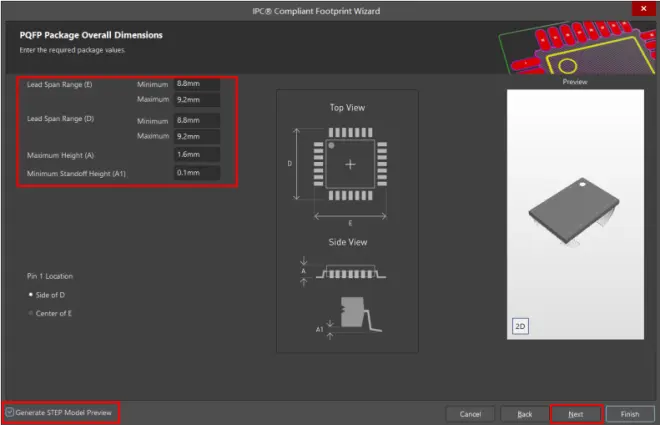Click the 'PQFP Package Overall Dimensions' heading
This screenshot has width=660, height=425.
point(91,35)
